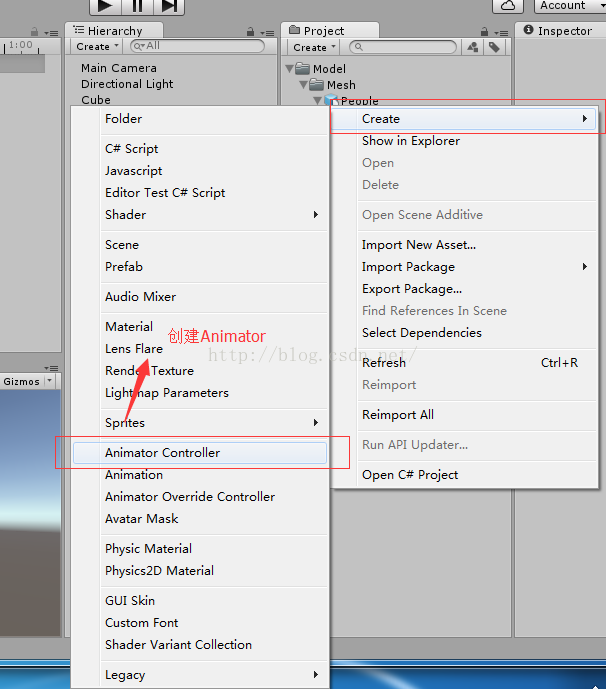Expand the Sprites submenu
606x689 pixels.
pyautogui.click(x=200, y=423)
